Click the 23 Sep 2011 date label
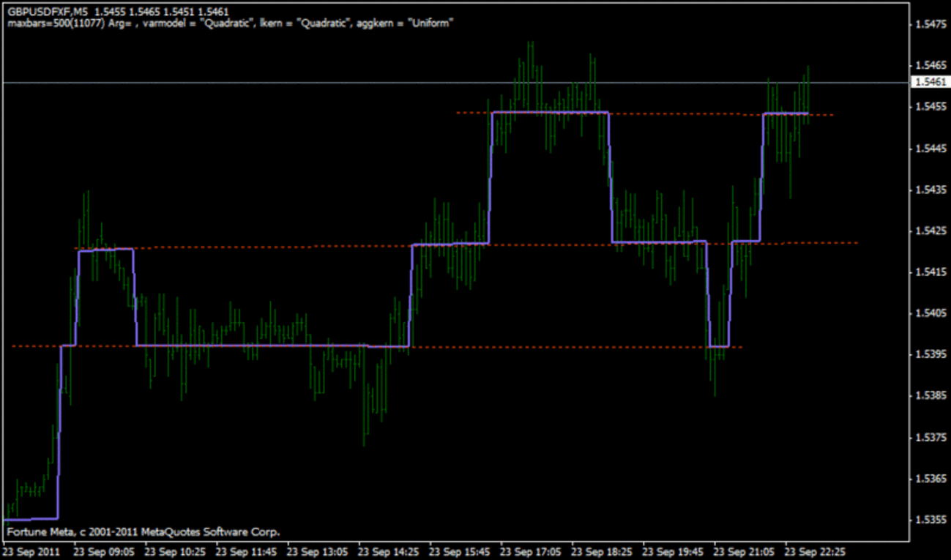 31,550
